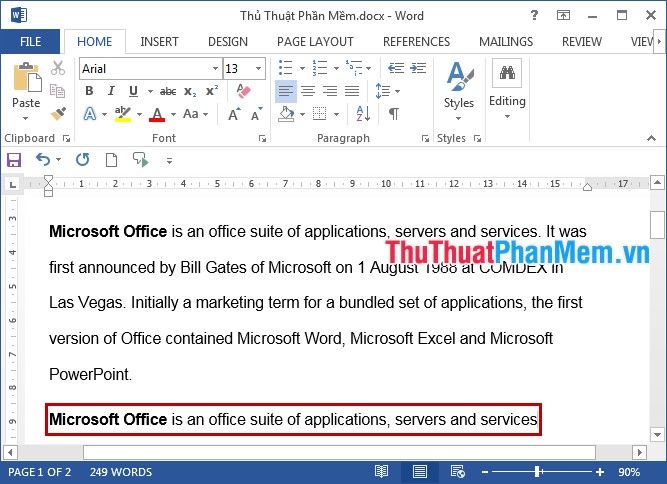667x484 pixels.
Task: Open the INSERT ribbon tab
Action: pos(160,42)
